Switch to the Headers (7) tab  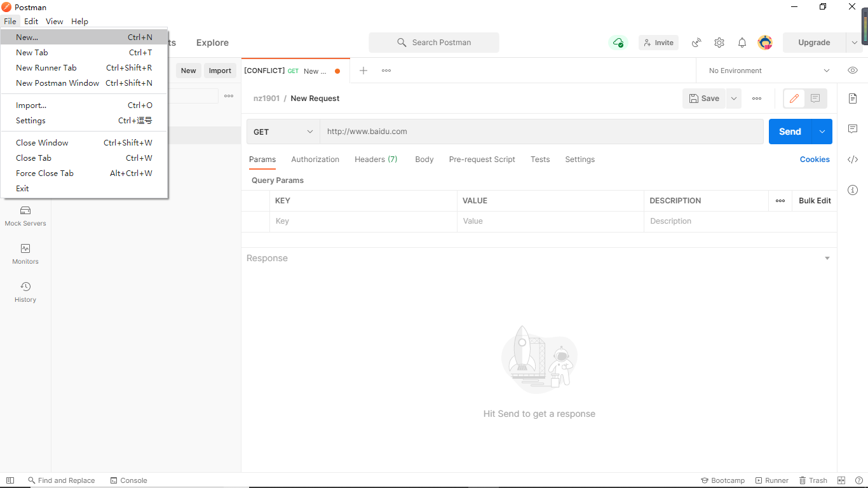pos(376,159)
